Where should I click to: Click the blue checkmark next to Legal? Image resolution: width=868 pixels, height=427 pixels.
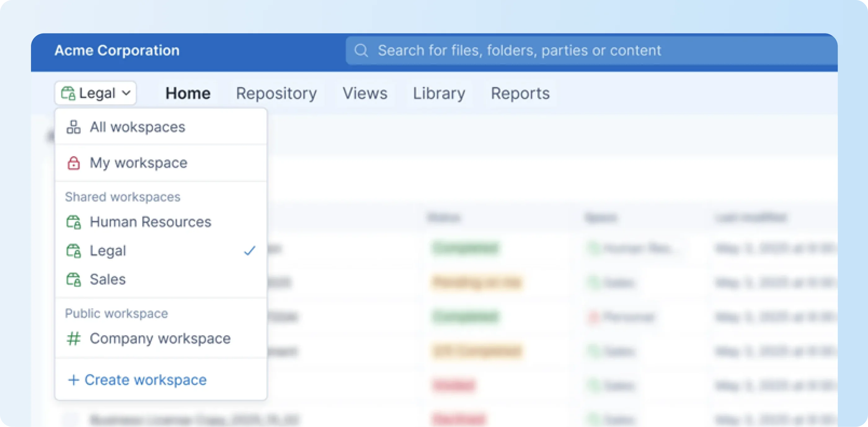(250, 251)
